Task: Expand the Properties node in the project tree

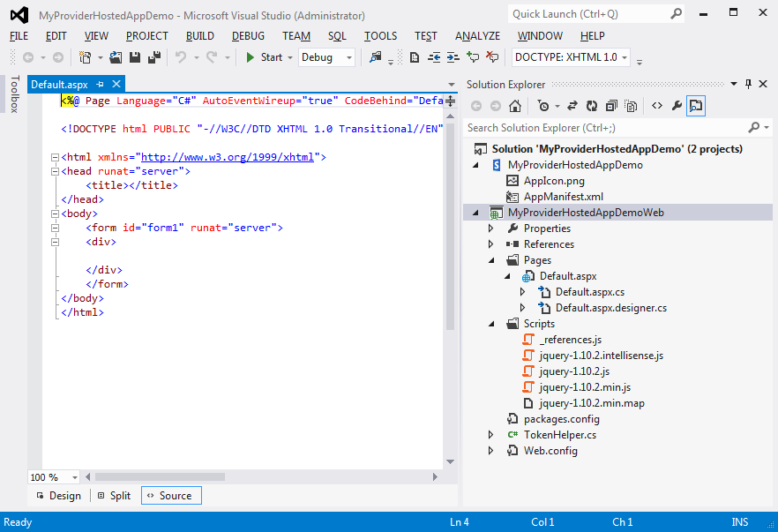Action: tap(491, 229)
